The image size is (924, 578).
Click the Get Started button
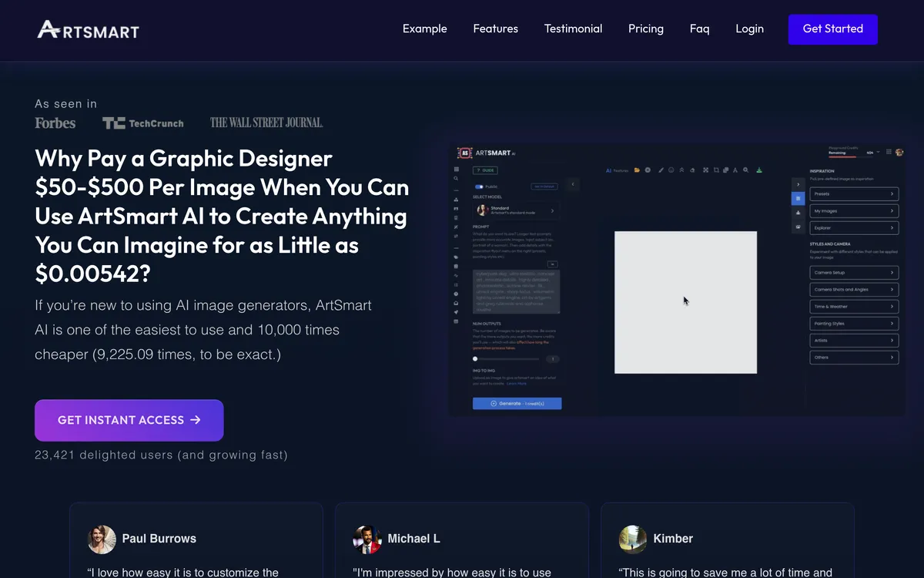[x=832, y=29]
